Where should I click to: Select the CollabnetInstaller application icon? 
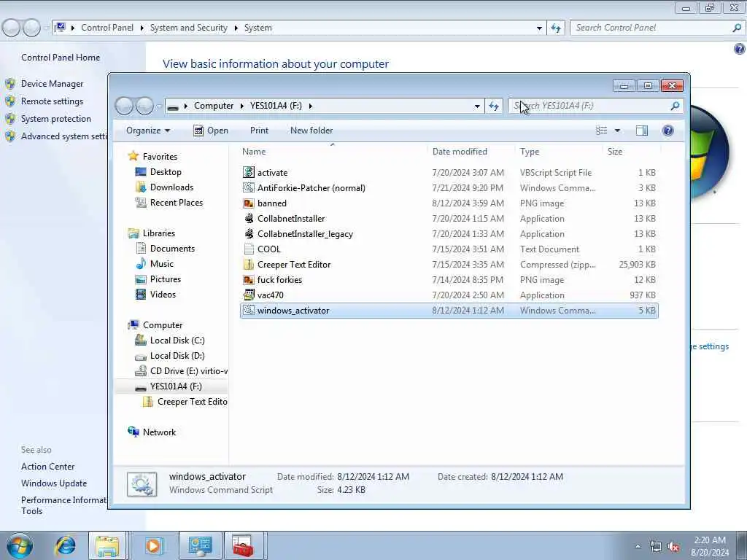tap(249, 219)
